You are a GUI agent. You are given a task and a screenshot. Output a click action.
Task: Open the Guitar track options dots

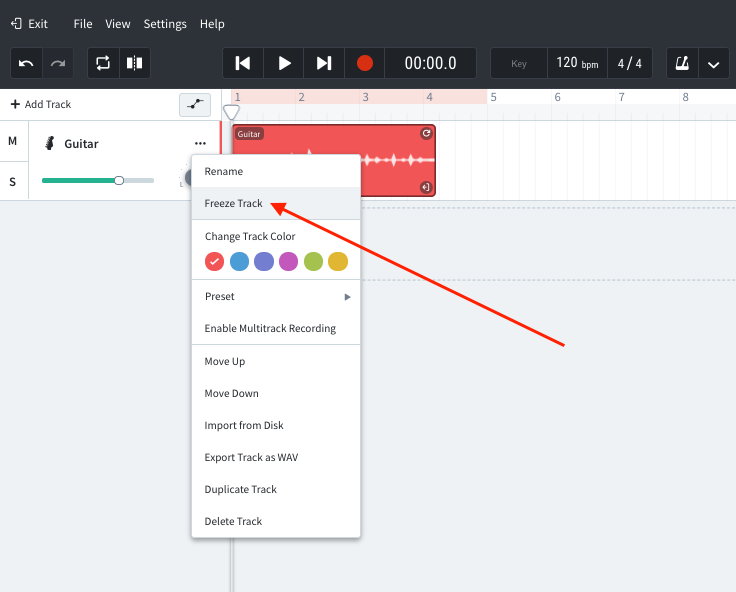tap(200, 143)
